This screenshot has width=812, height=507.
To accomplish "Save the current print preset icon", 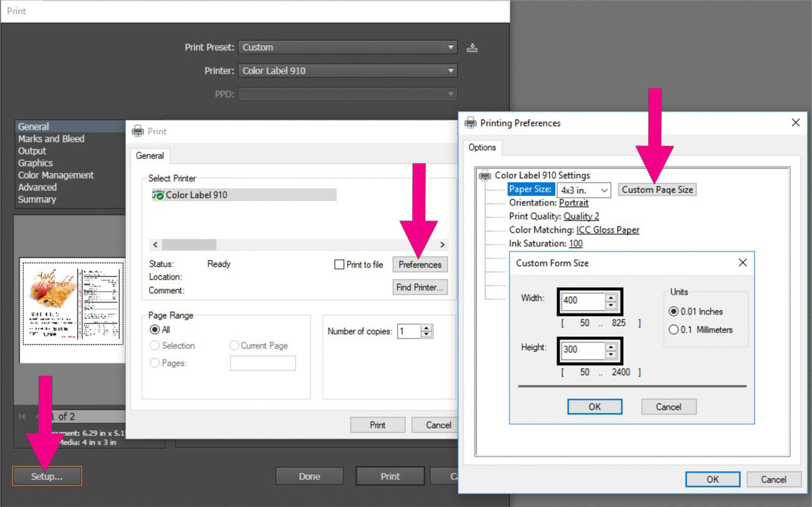I will (472, 47).
